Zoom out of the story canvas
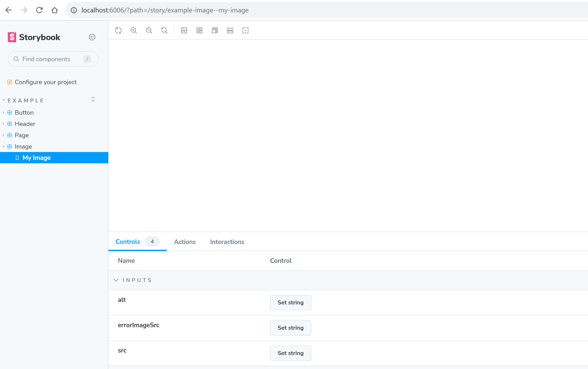The image size is (588, 369). (x=149, y=30)
